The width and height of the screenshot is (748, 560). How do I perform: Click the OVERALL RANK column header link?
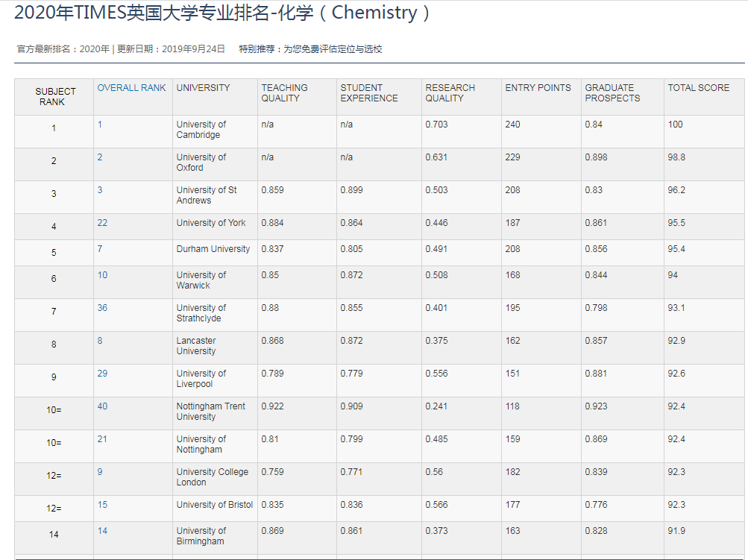pyautogui.click(x=132, y=88)
